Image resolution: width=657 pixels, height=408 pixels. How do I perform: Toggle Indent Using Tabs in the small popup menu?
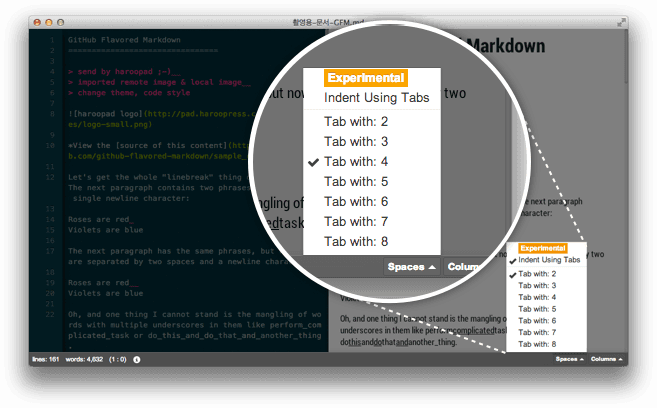point(549,259)
